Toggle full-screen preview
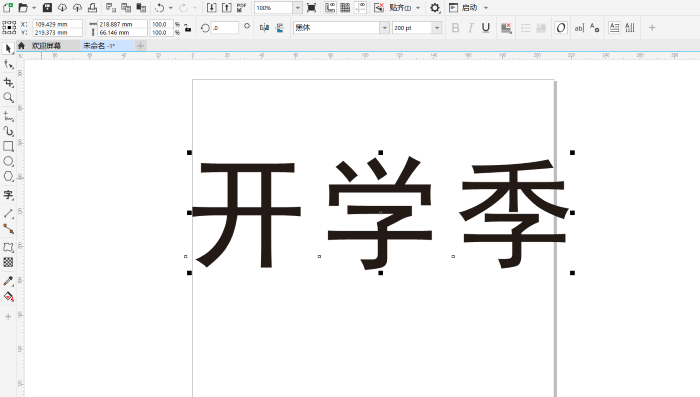Image resolution: width=700 pixels, height=397 pixels. tap(312, 8)
